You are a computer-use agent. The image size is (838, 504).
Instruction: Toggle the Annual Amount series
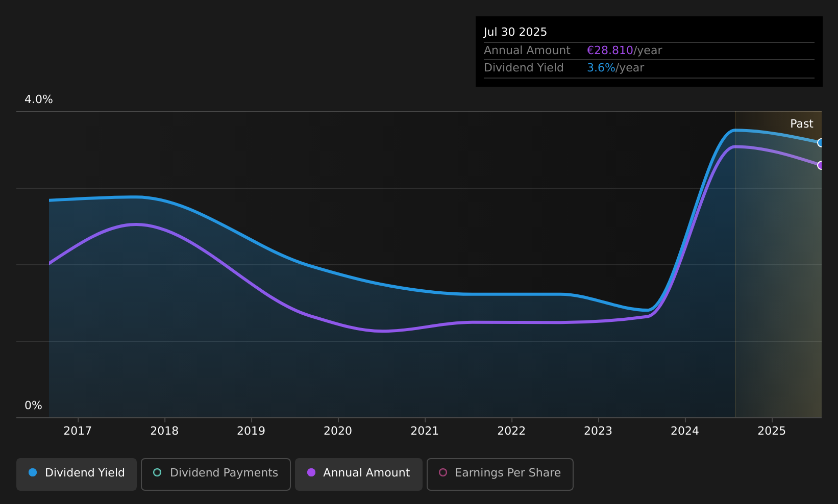click(359, 474)
